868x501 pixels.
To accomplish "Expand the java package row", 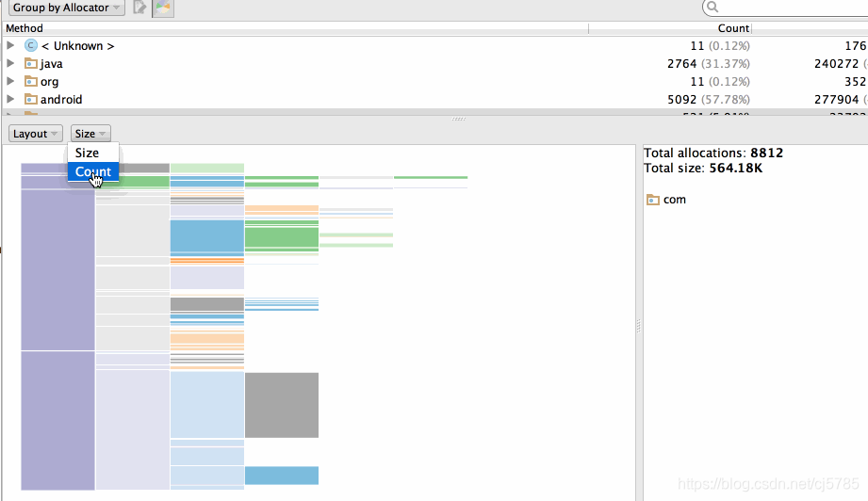I will point(10,64).
